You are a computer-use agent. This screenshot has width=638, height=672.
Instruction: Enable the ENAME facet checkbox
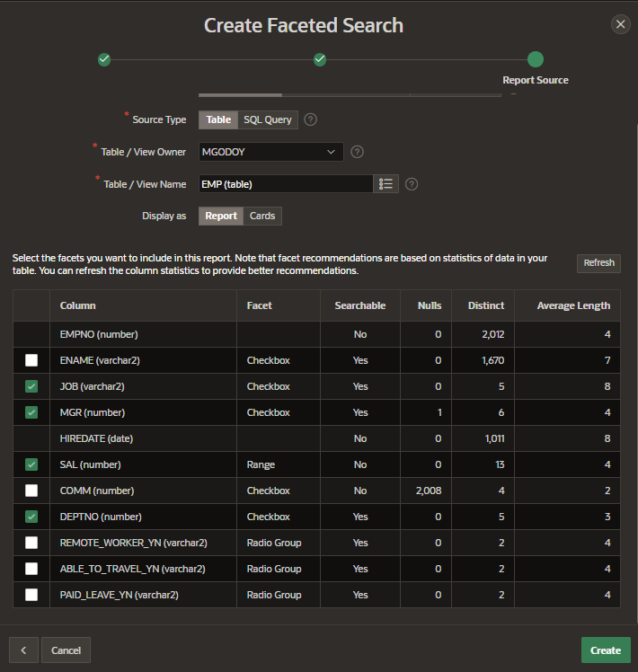tap(31, 360)
